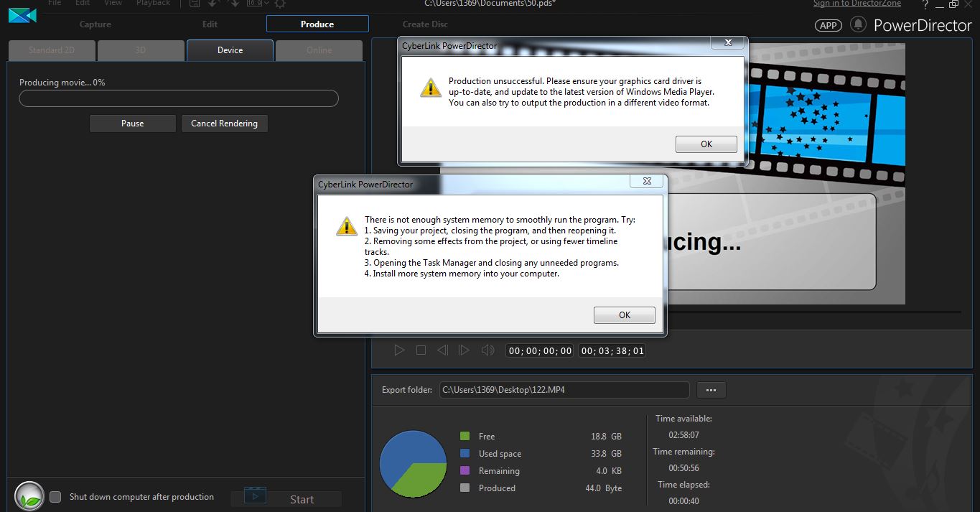Click the '44.0 Byte' produced value
The image size is (980, 512).
[x=603, y=488]
